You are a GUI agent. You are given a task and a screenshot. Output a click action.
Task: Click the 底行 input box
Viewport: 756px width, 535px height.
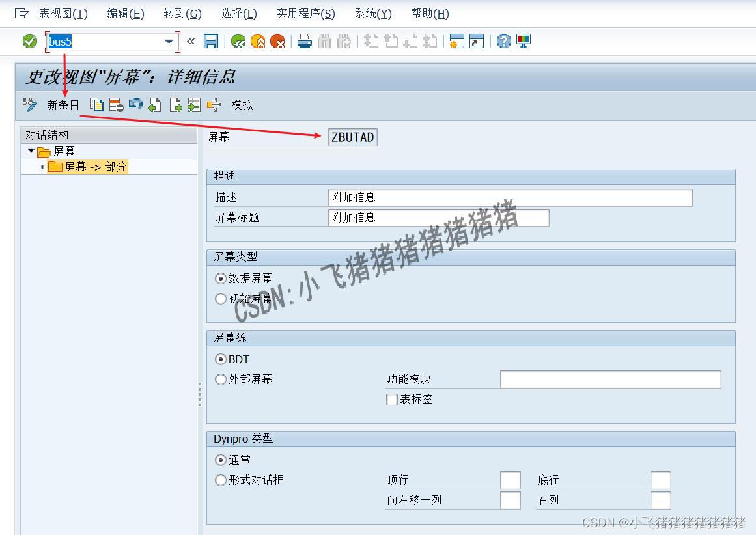660,480
